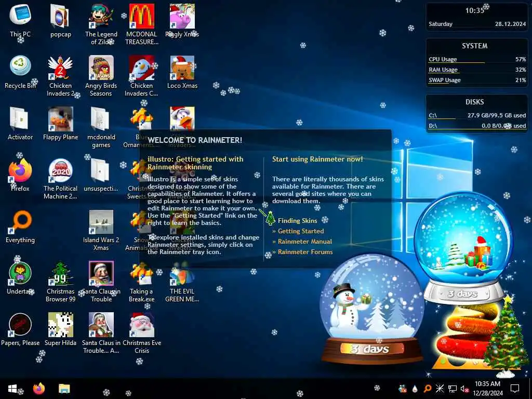
Task: Open the C:\ disk entry
Action: tap(477, 116)
